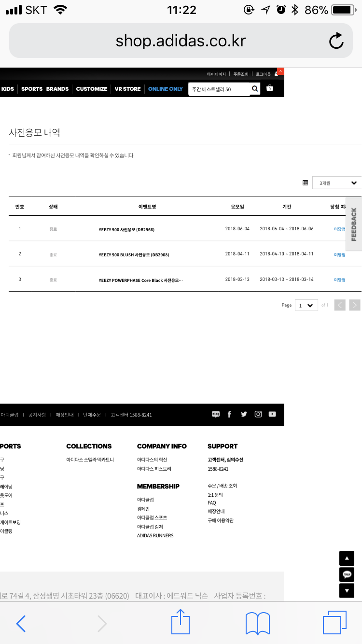Jump to top with up arrow button
Image resolution: width=362 pixels, height=644 pixels.
click(347, 559)
